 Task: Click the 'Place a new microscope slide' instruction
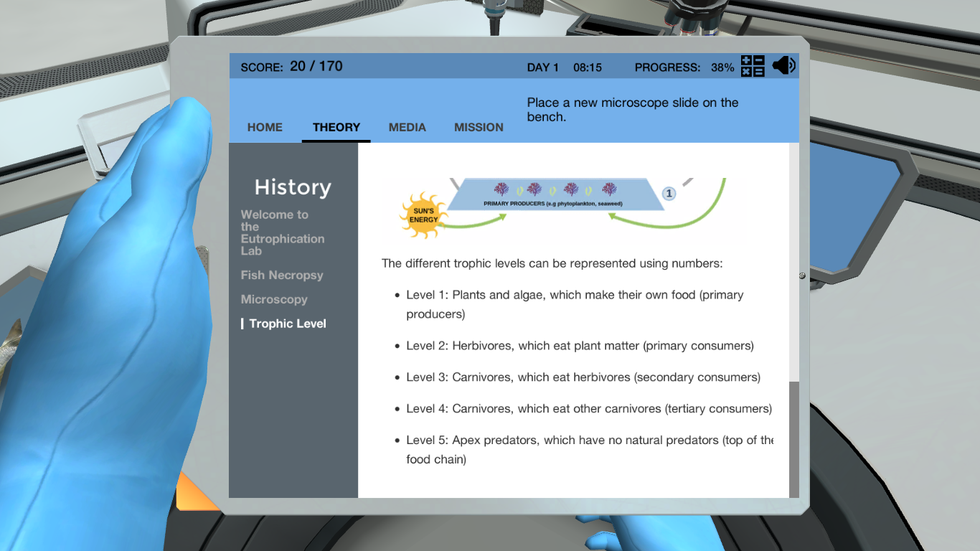633,110
